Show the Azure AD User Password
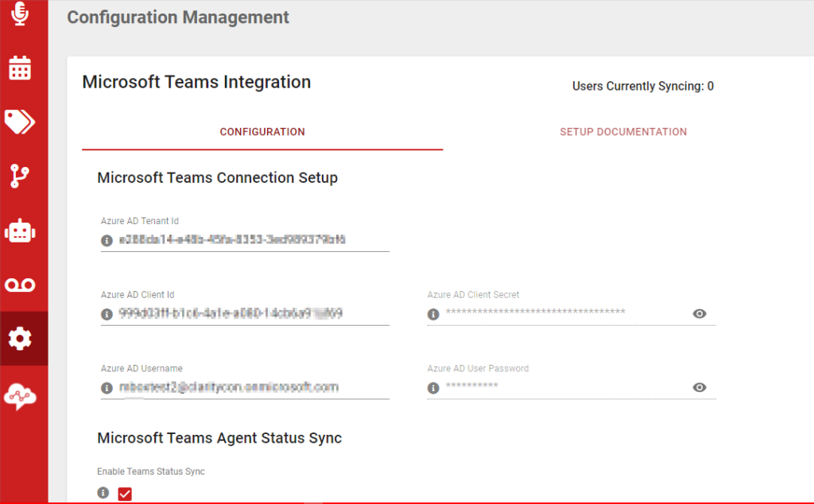Image resolution: width=814 pixels, height=504 pixels. click(x=699, y=387)
